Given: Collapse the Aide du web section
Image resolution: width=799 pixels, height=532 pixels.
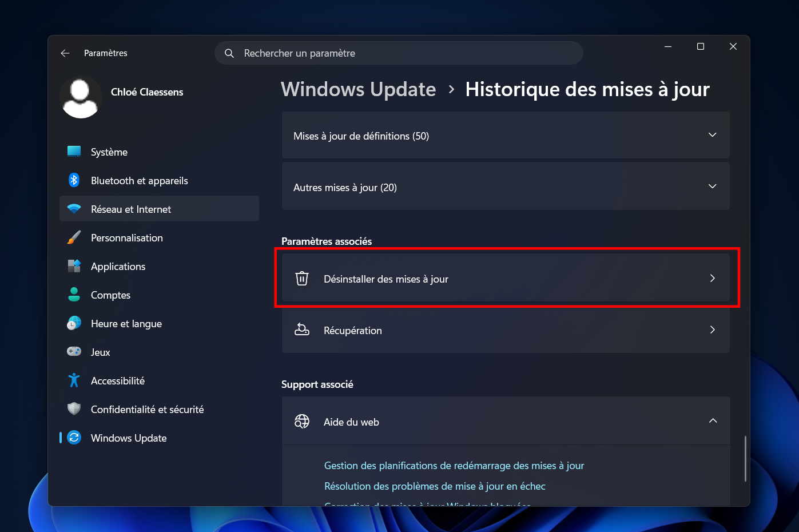Looking at the screenshot, I should [713, 421].
